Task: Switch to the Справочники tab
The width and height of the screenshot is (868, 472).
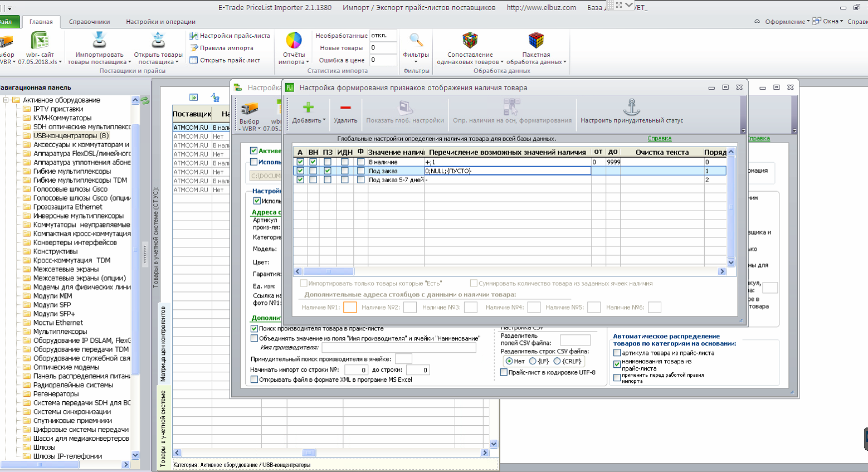Action: (89, 22)
